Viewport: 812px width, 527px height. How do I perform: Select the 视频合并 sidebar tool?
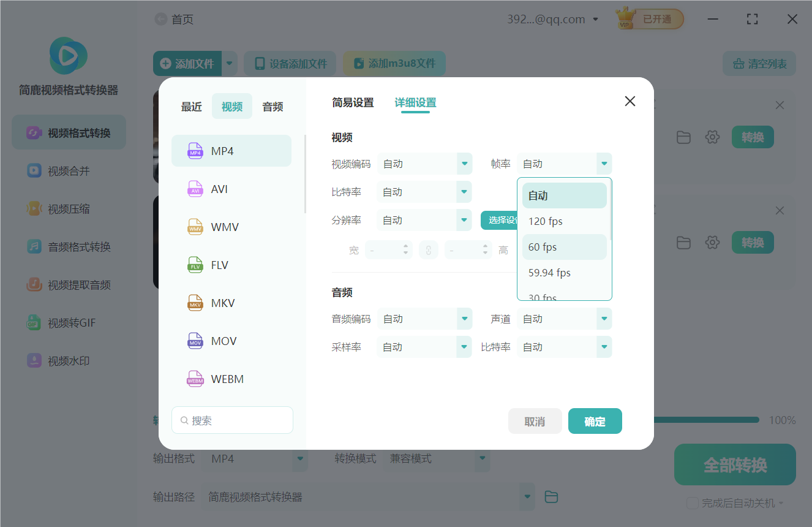[x=68, y=170]
